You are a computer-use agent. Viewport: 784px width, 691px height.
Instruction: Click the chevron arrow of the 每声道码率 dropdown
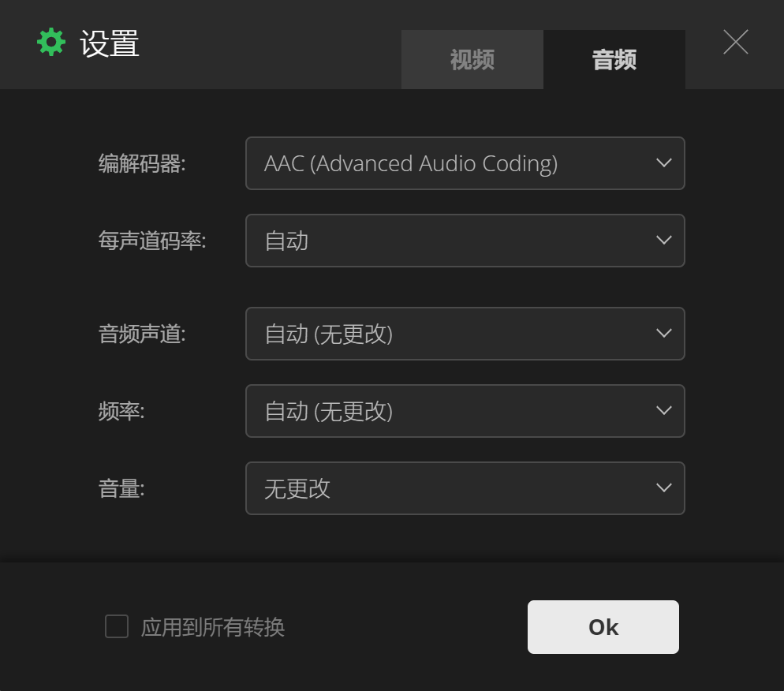click(663, 241)
